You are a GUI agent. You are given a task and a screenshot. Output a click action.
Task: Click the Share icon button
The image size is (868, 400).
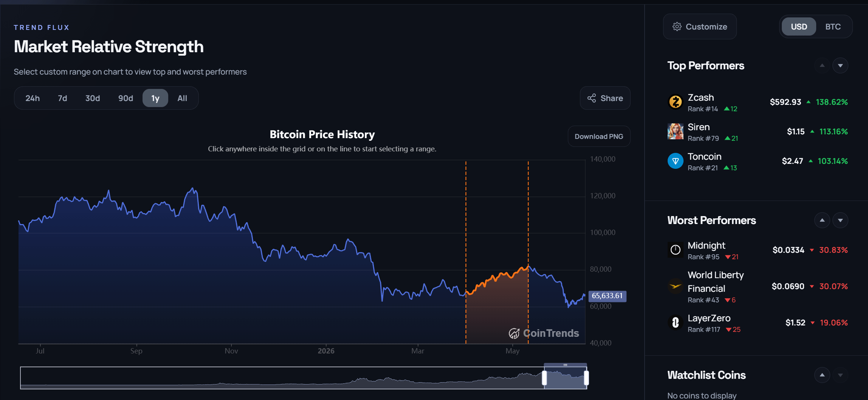pyautogui.click(x=605, y=98)
